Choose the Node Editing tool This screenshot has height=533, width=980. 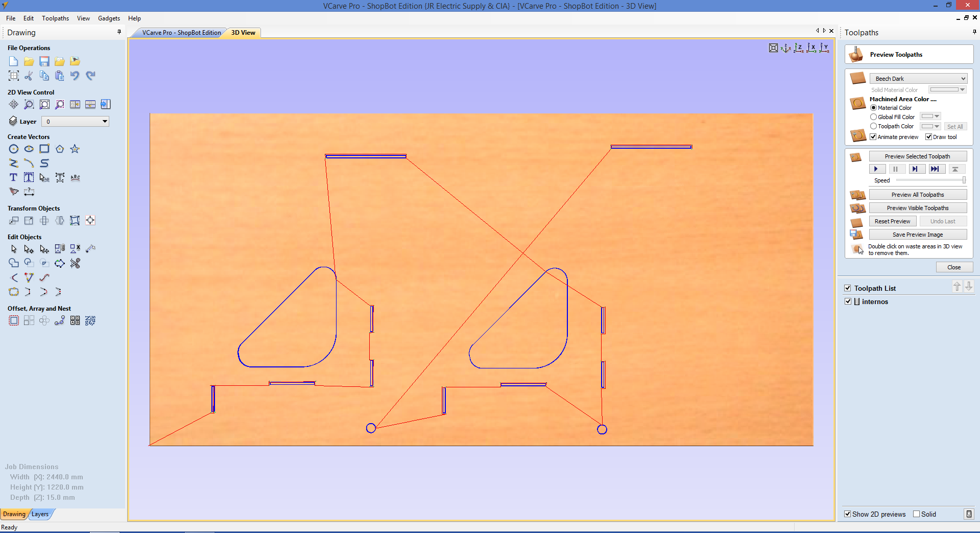coord(29,249)
